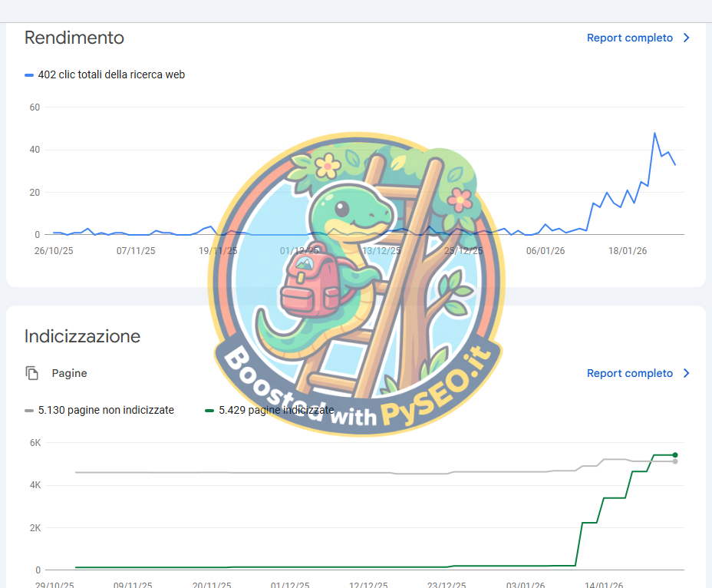This screenshot has height=588, width=712.
Task: Click the 2K y-axis label on indexing chart
Action: point(35,527)
